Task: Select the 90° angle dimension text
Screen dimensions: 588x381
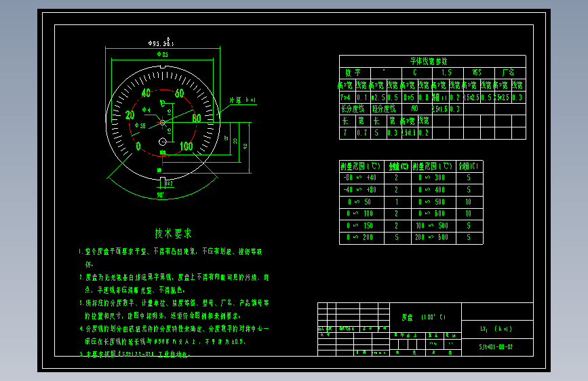Action: (x=161, y=195)
